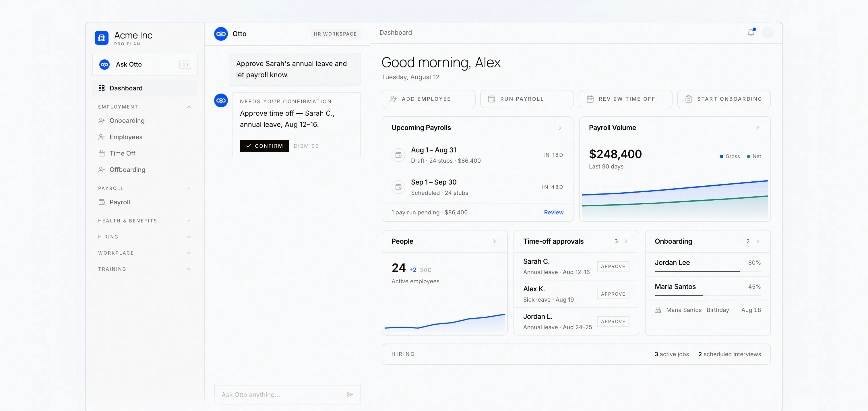This screenshot has height=411, width=868.
Task: Click Jordan Lee onboarding progress bar
Action: point(708,271)
